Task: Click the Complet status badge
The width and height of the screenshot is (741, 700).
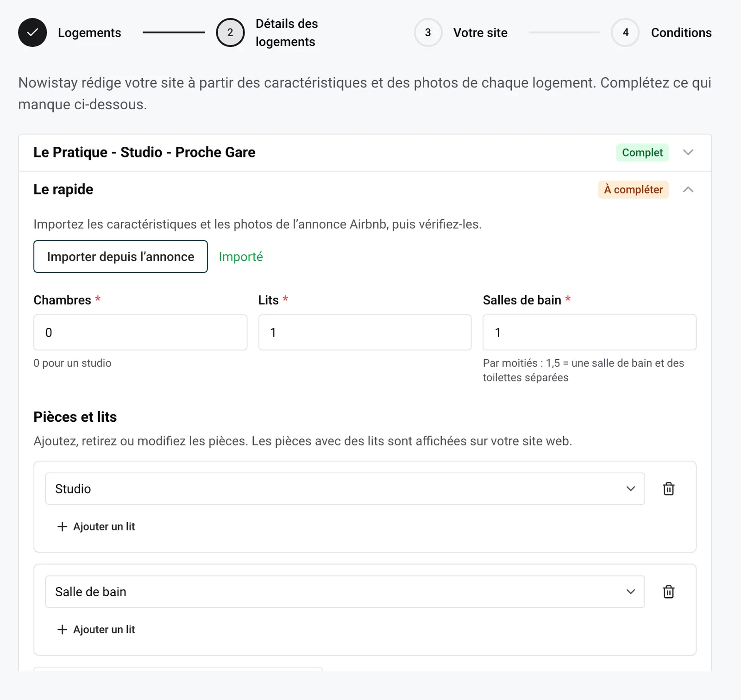Action: tap(642, 152)
